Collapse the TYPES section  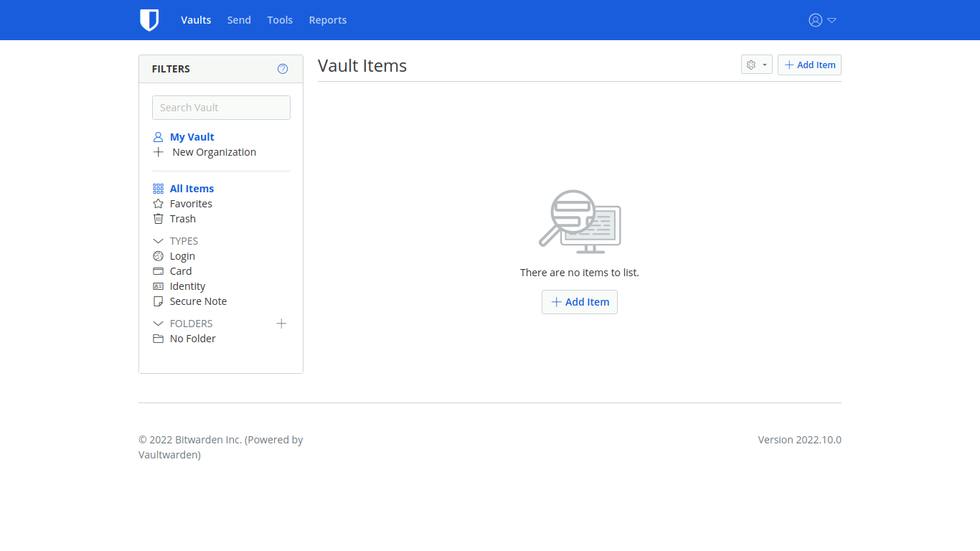point(159,241)
